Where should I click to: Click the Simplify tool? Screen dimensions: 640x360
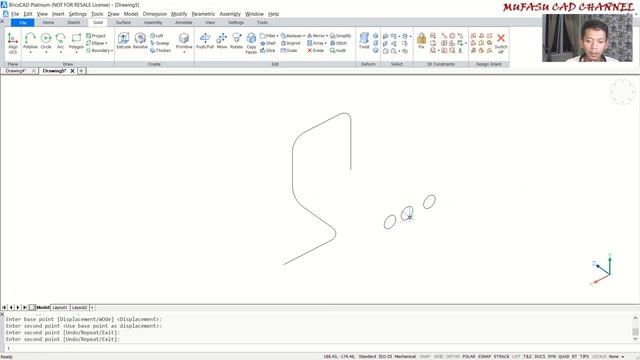(340, 36)
